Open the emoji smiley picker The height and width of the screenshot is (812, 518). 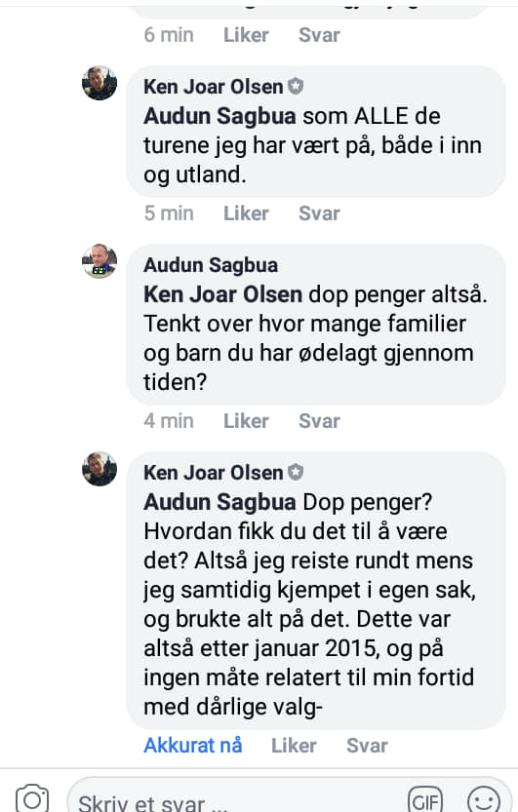(x=483, y=799)
